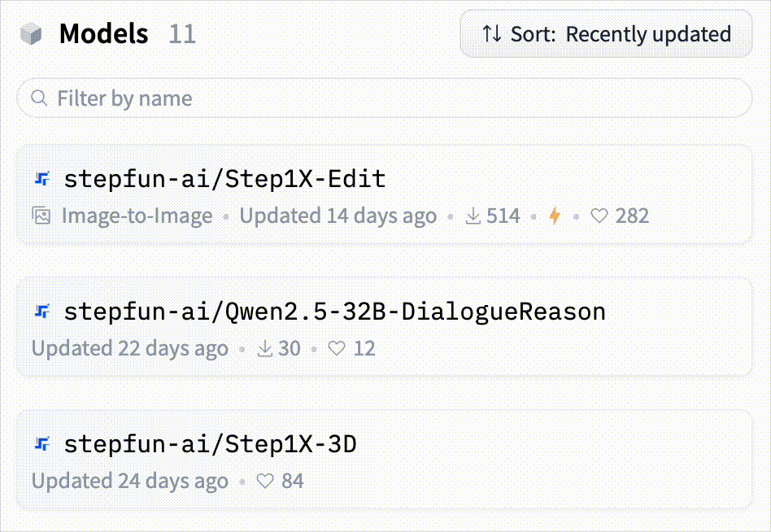Click the orange lightning bolt icon

[x=555, y=216]
